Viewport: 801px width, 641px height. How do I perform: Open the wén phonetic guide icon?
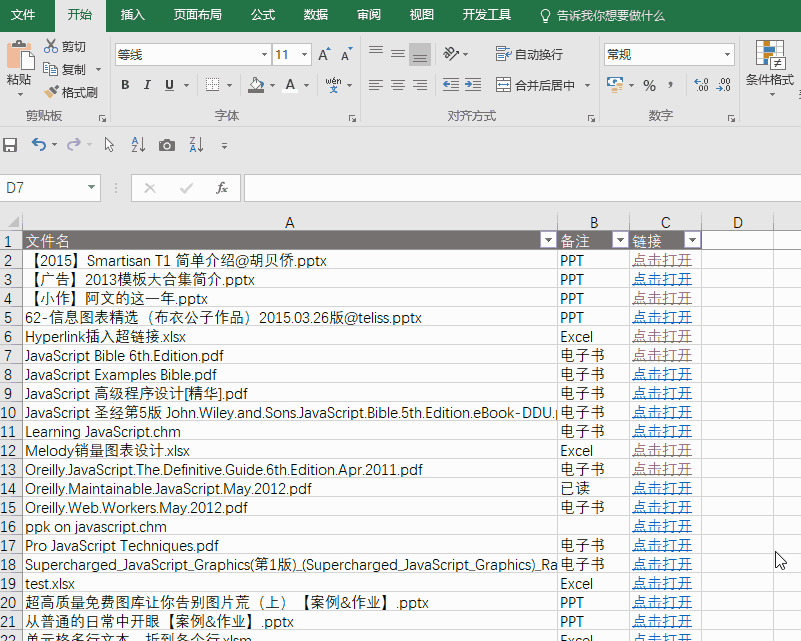click(333, 85)
